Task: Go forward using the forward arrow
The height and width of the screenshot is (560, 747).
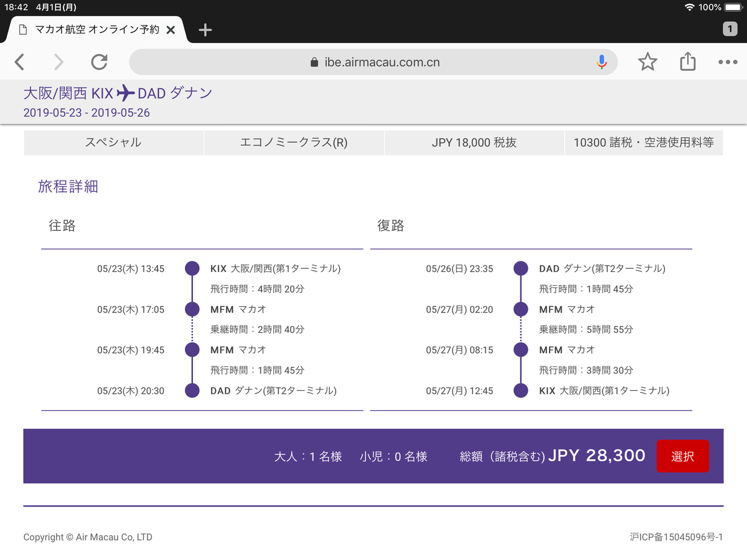Action: [x=59, y=62]
